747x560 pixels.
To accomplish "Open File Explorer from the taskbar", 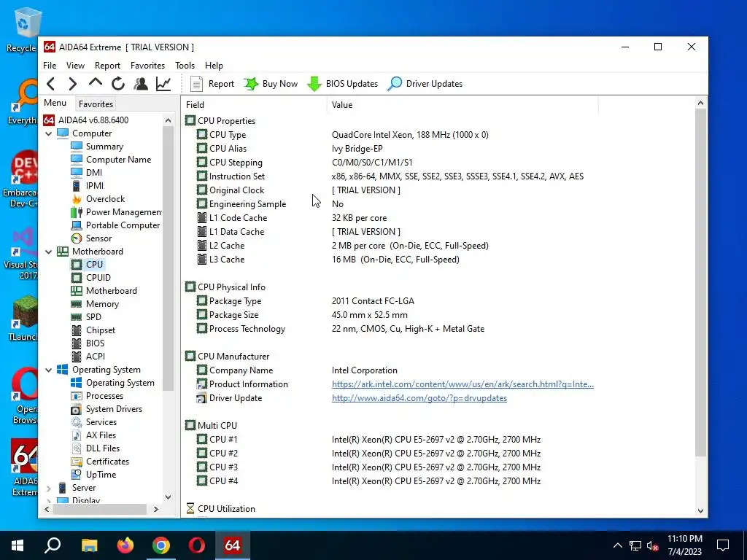I will point(89,545).
